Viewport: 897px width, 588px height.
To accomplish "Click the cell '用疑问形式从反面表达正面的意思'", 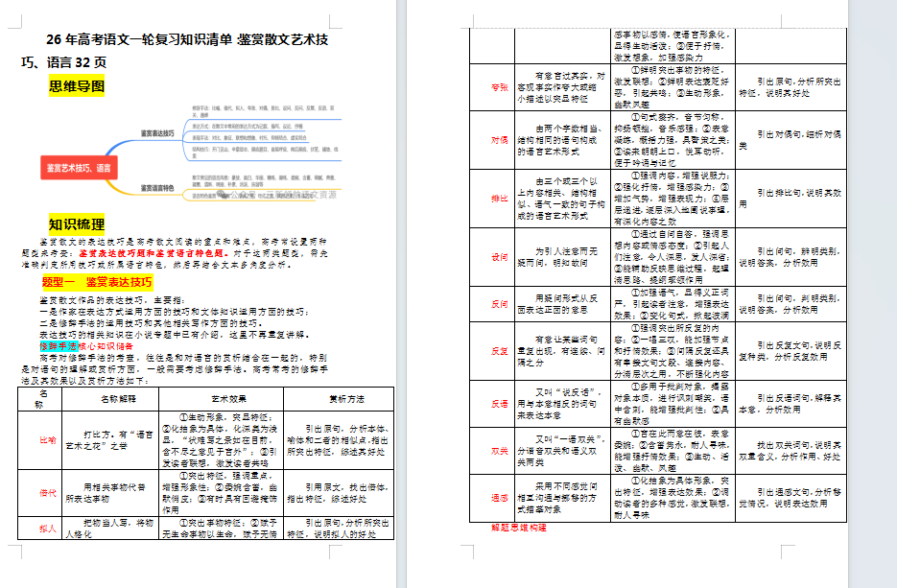I will (x=562, y=304).
